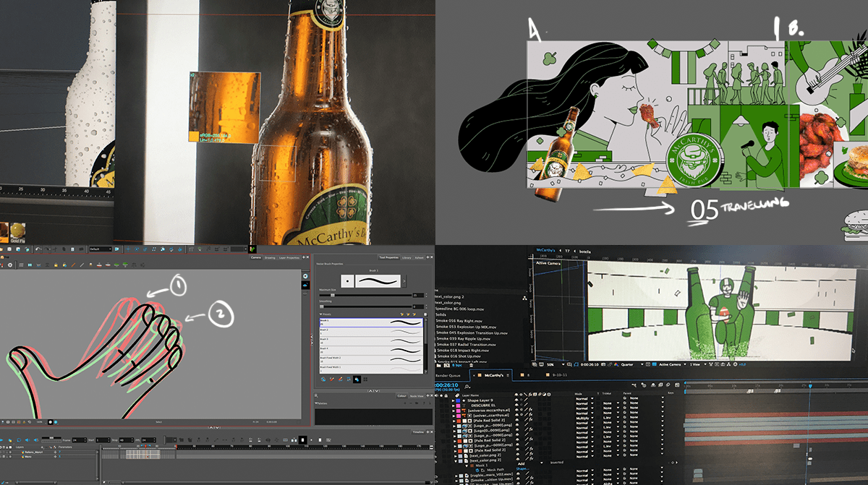Viewport: 868px width, 485px height.
Task: Click the white-highlighted icon in the Timeline toolbar
Action: coord(302,439)
